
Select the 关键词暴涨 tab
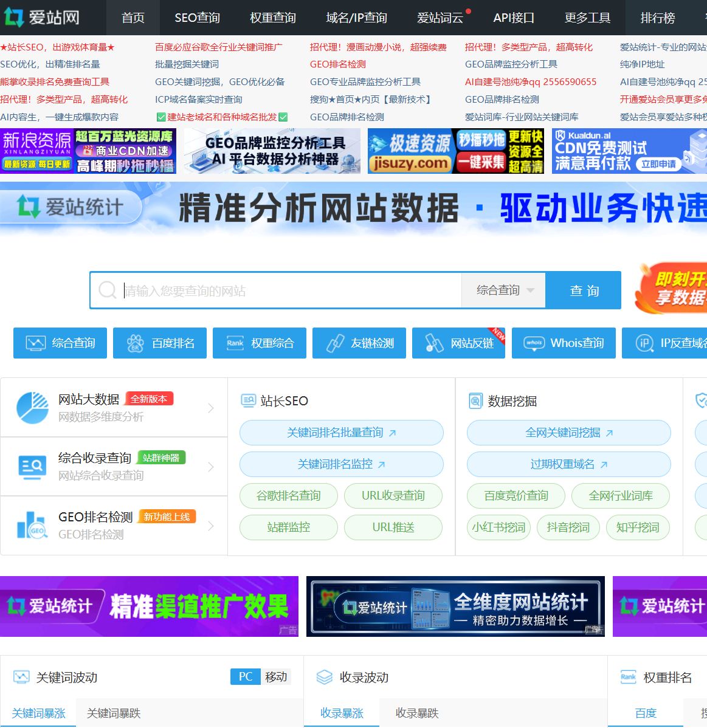pyautogui.click(x=38, y=713)
